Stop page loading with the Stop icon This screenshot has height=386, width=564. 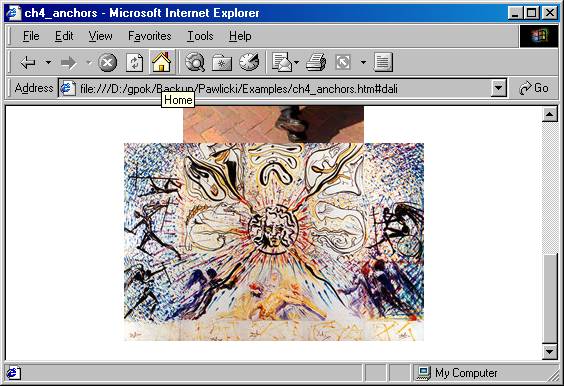pos(108,63)
